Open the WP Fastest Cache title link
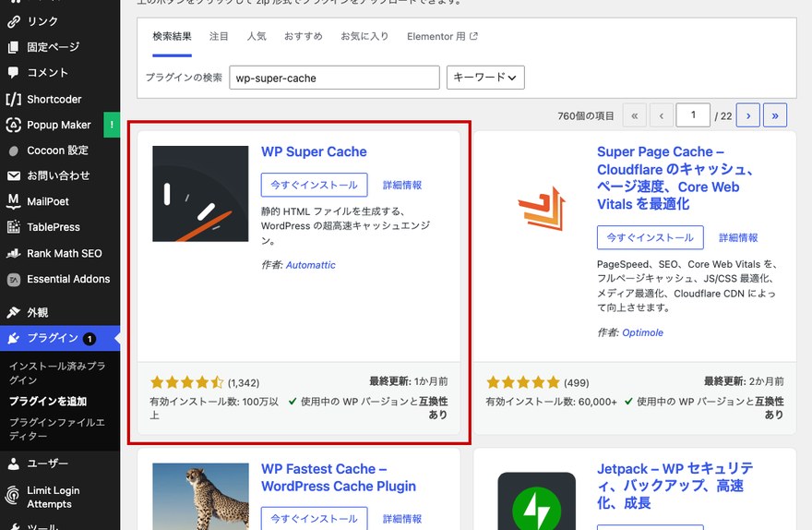The image size is (812, 530). pos(339,477)
